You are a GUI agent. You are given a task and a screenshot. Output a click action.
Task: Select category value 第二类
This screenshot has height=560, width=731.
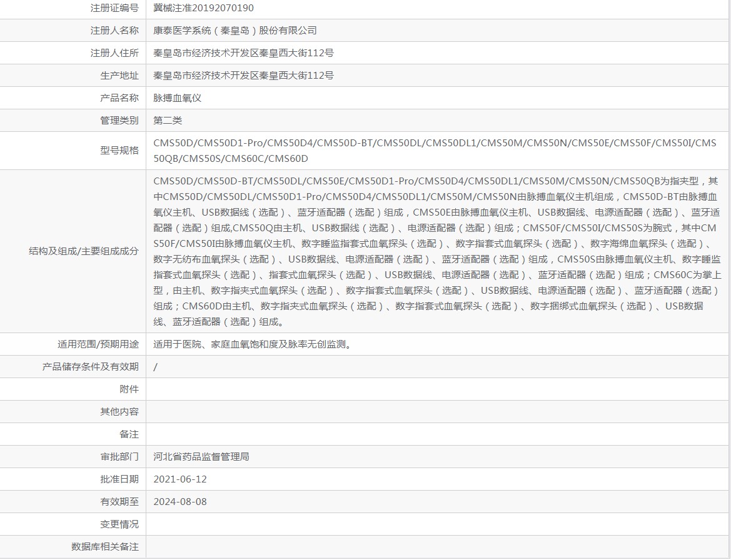[x=168, y=120]
